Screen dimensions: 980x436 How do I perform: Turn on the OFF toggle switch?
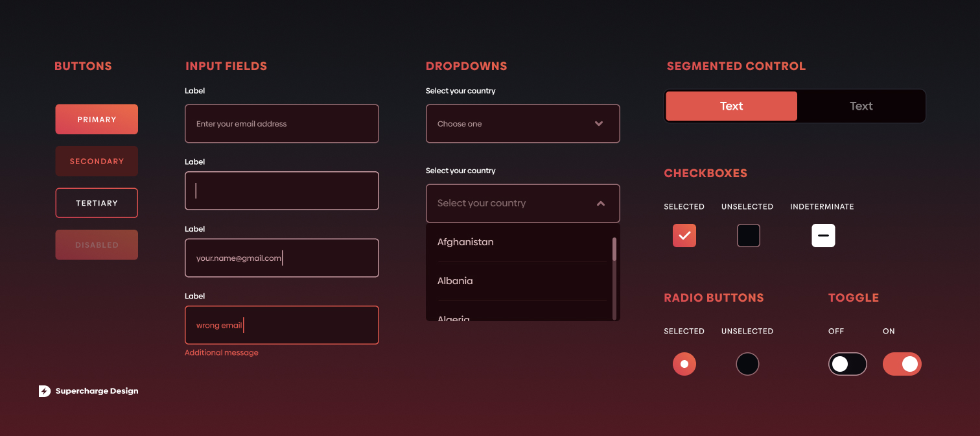coord(847,364)
